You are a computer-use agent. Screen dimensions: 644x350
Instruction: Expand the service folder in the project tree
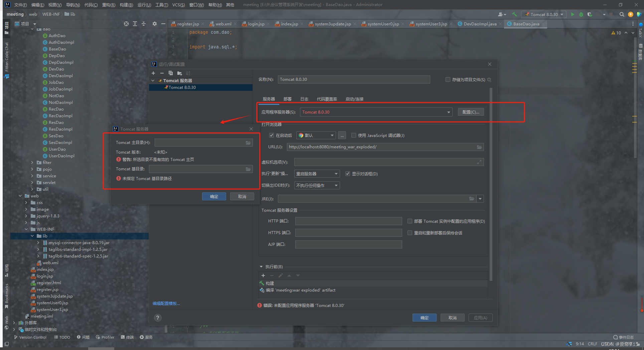pyautogui.click(x=32, y=176)
